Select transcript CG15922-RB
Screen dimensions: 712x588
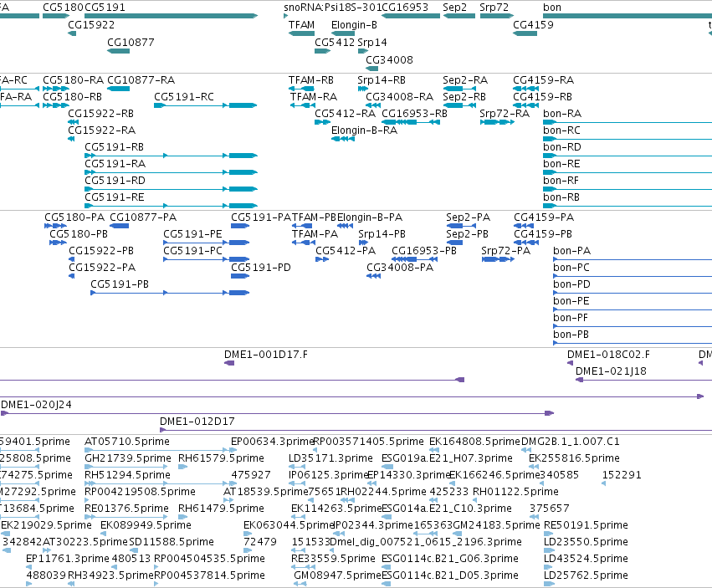click(74, 122)
